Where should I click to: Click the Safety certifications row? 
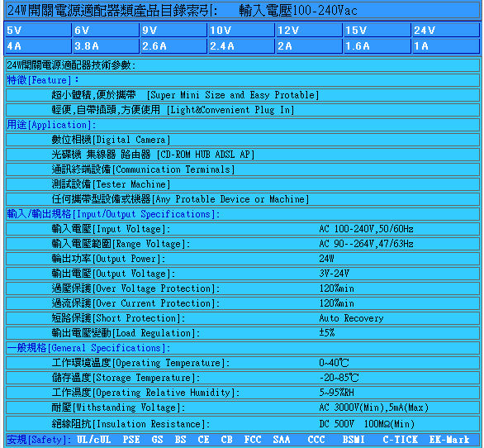(x=242, y=440)
